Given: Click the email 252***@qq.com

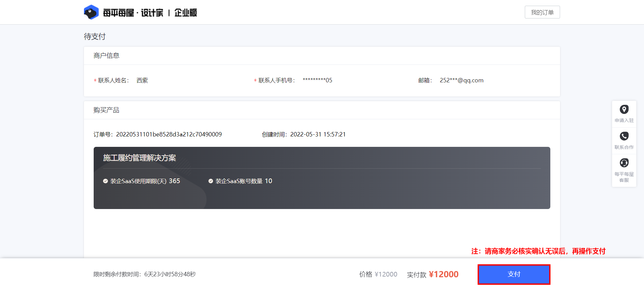Looking at the screenshot, I should tap(461, 80).
